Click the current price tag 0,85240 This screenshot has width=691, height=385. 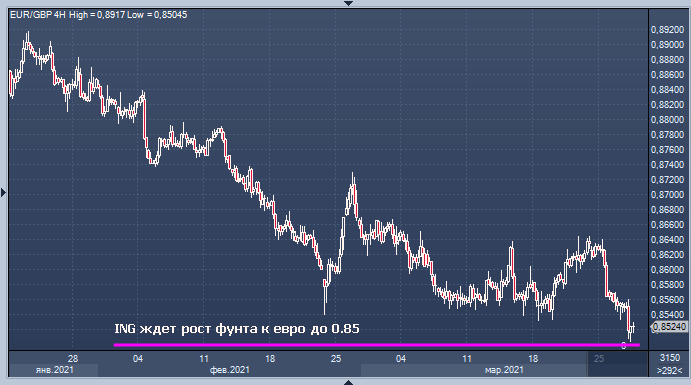669,326
